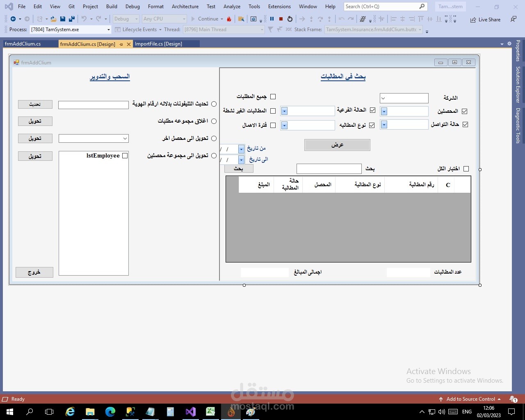
Task: Click the خروج button
Action: click(x=34, y=272)
